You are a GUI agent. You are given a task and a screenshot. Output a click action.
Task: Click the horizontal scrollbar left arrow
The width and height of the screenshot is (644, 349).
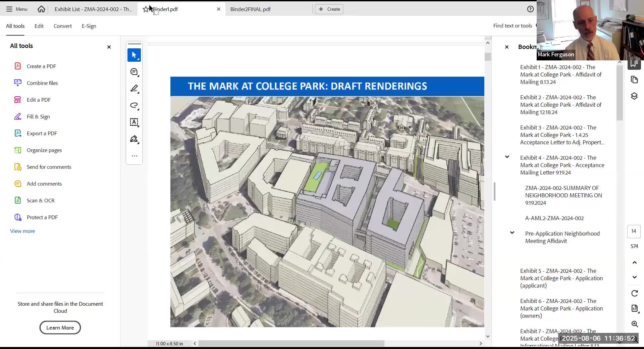point(195,343)
